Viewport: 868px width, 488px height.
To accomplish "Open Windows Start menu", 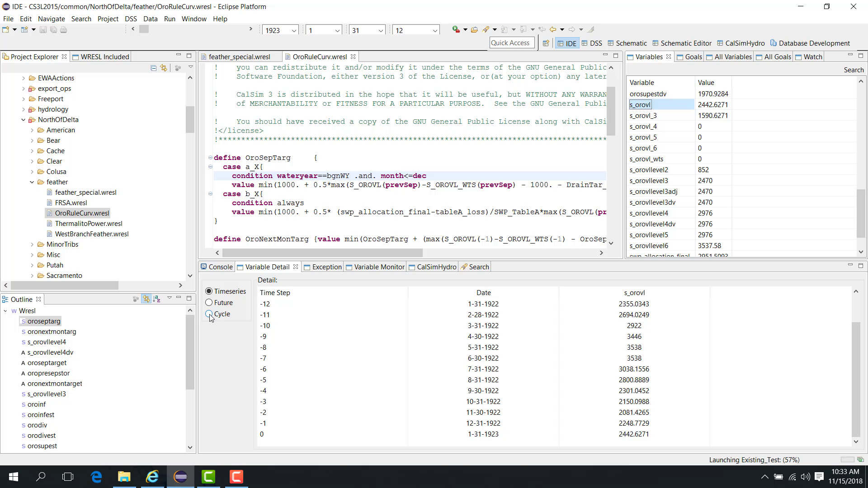I will (13, 477).
